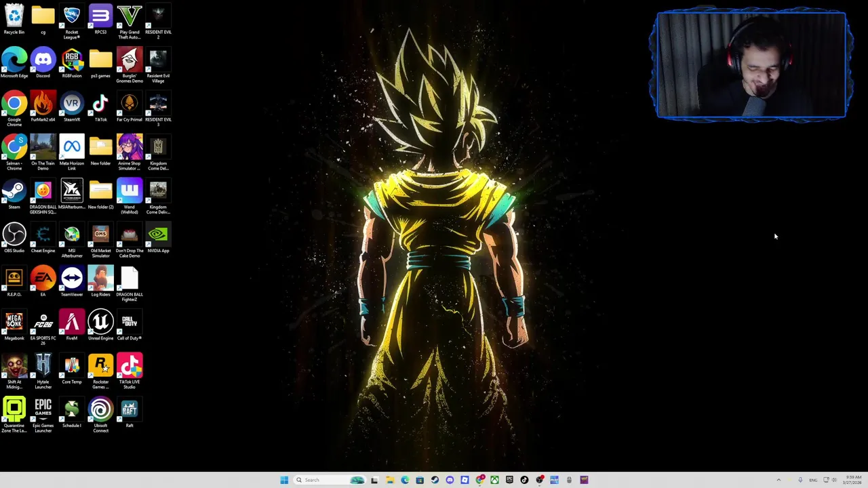Open the ps3 games folder

pyautogui.click(x=100, y=64)
